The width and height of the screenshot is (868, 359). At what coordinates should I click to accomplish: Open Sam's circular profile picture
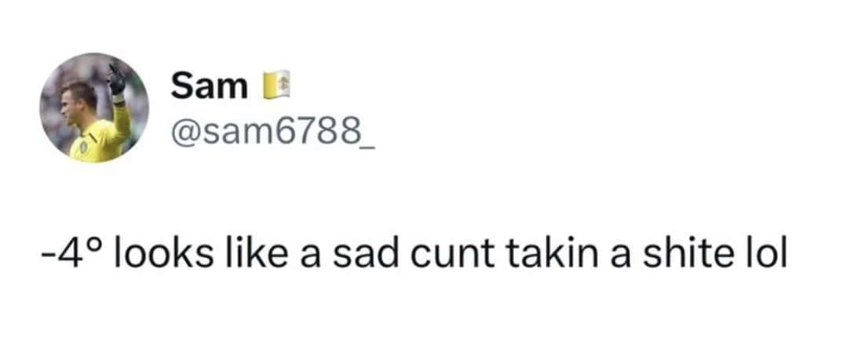coord(94,108)
